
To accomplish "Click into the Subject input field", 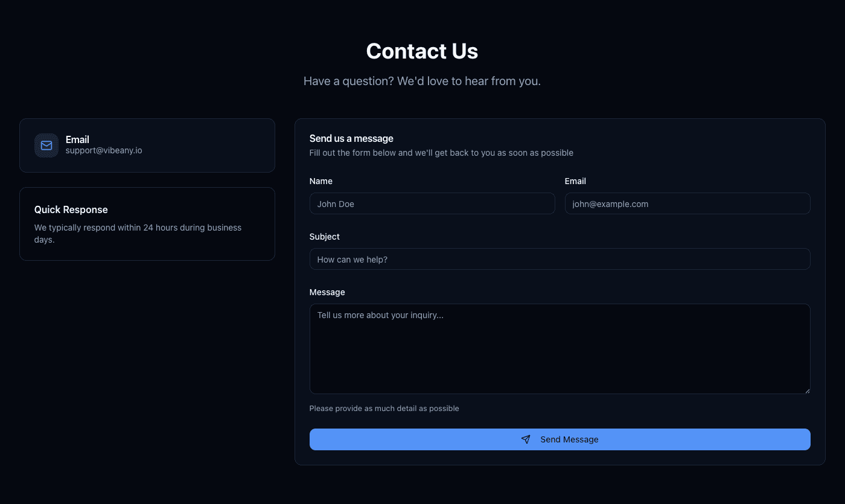I will (560, 260).
